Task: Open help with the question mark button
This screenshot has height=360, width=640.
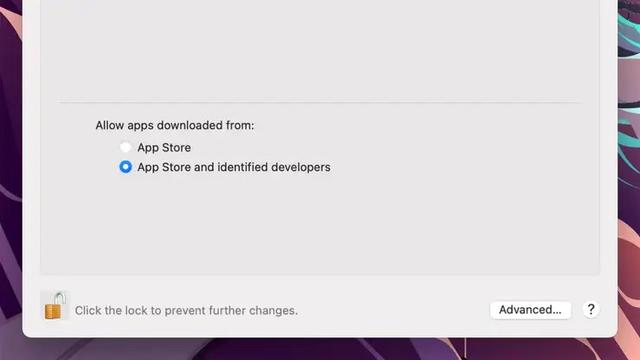Action: point(591,309)
